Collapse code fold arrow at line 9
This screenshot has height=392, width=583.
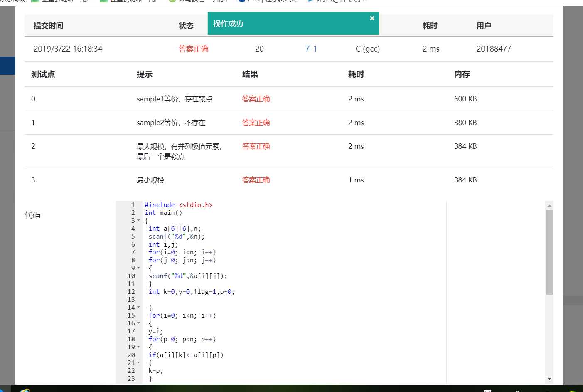point(138,268)
